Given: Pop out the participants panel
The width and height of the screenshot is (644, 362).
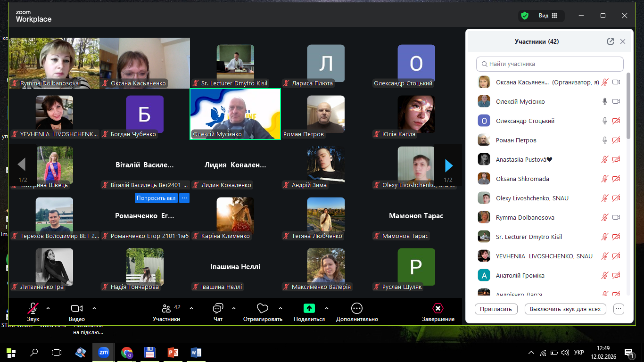Looking at the screenshot, I should pyautogui.click(x=611, y=41).
